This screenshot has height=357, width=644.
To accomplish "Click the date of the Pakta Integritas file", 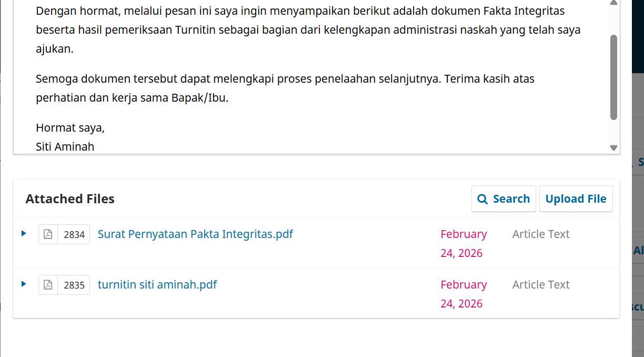I will coord(464,243).
